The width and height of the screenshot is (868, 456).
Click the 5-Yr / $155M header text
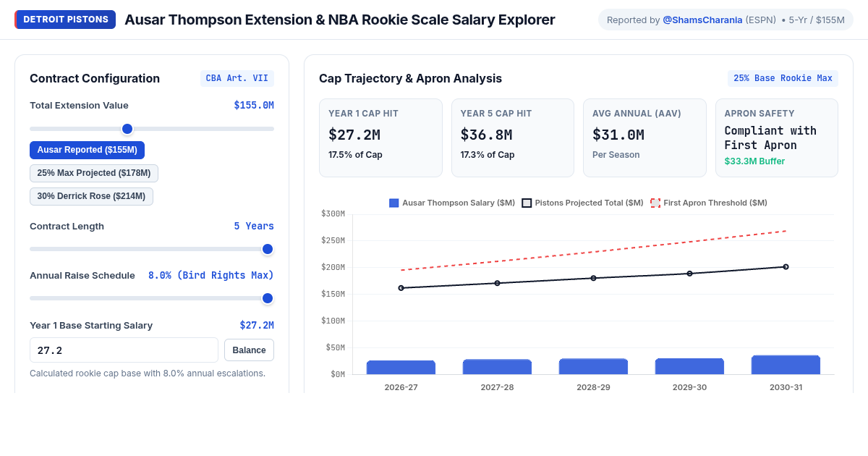tap(817, 20)
